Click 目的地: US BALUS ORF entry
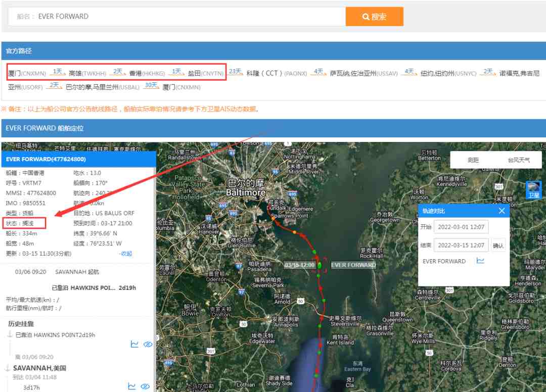546x392 pixels. (104, 213)
